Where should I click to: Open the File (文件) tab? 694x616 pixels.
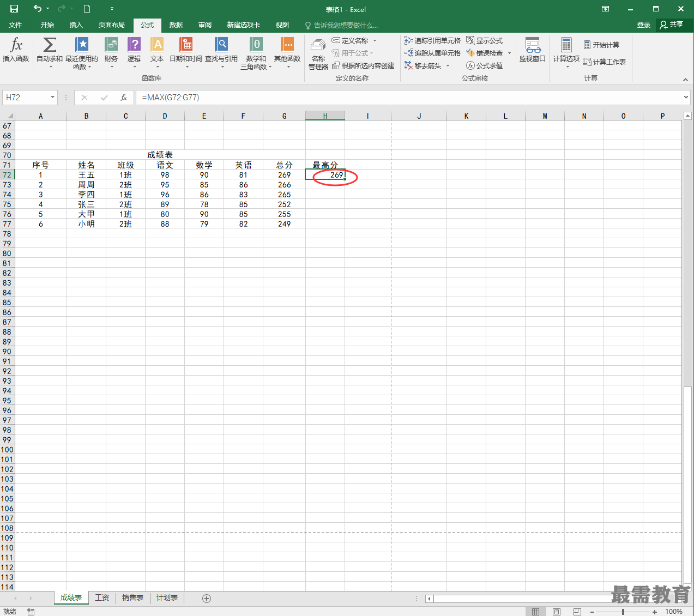(x=15, y=25)
